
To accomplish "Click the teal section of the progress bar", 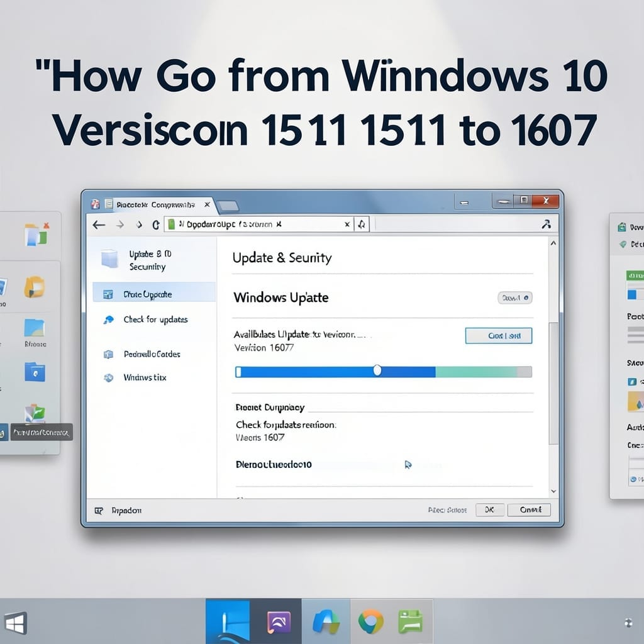I will click(475, 372).
